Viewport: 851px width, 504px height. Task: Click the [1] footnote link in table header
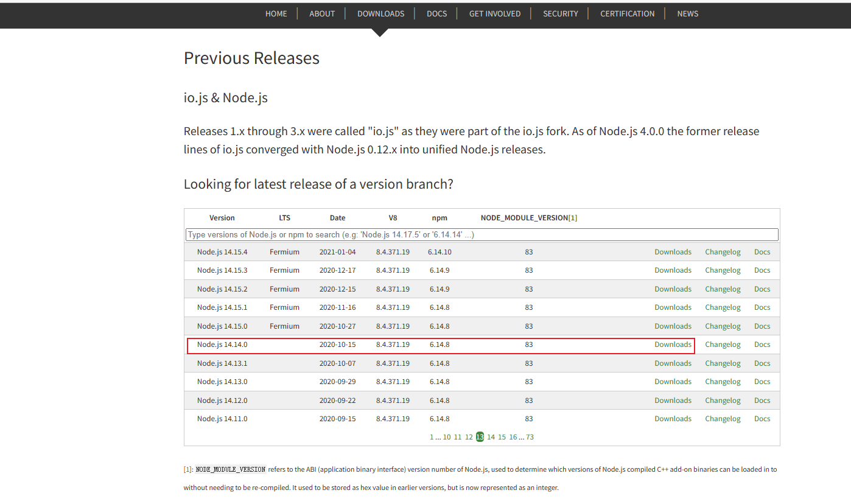(x=573, y=218)
